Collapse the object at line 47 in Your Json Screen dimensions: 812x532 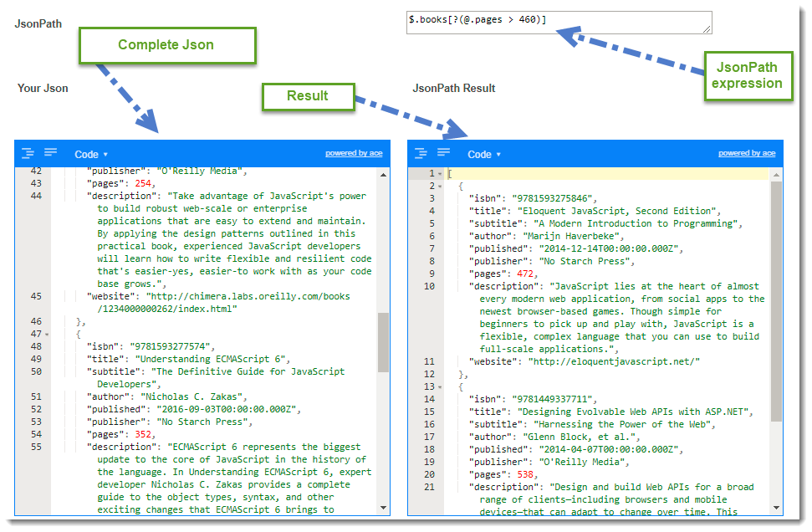click(48, 335)
